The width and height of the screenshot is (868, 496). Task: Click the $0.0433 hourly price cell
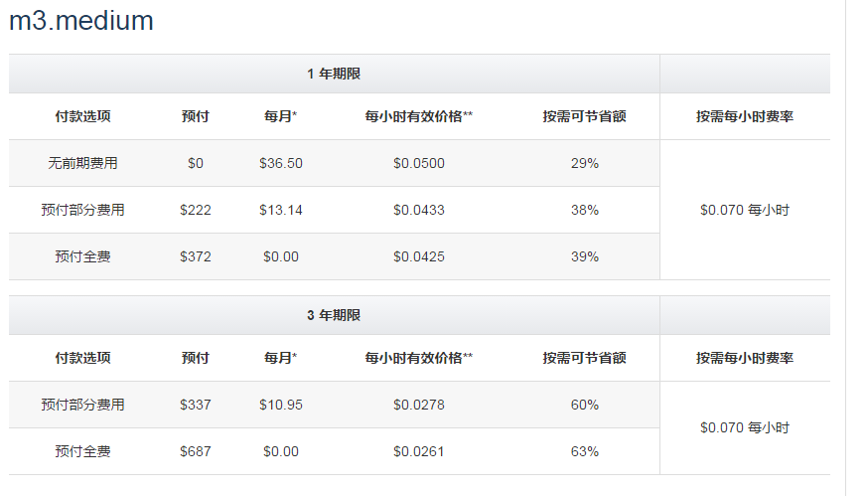click(419, 210)
